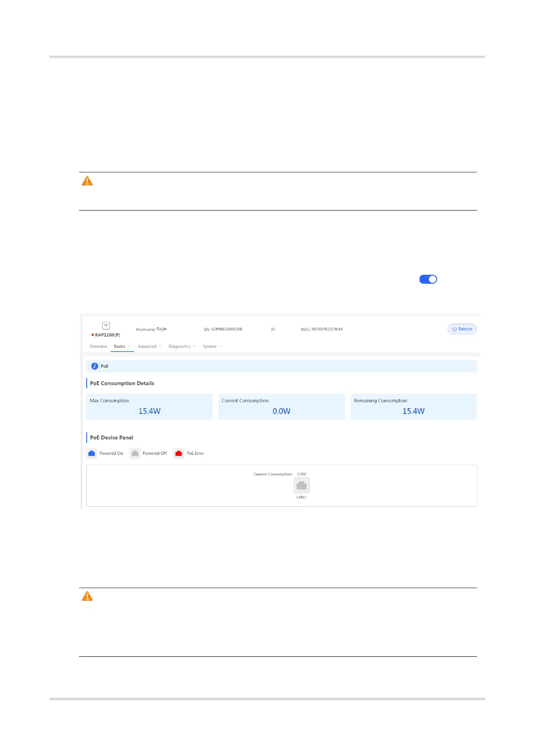Click the Max Consumption 15.4W value

[x=149, y=411]
